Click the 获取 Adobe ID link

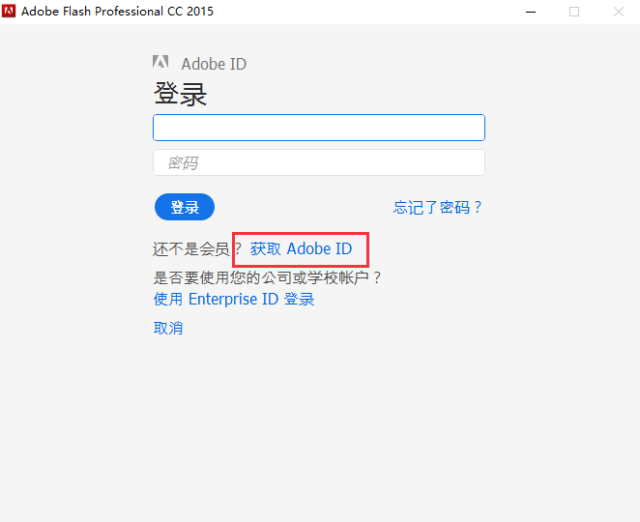(x=301, y=248)
